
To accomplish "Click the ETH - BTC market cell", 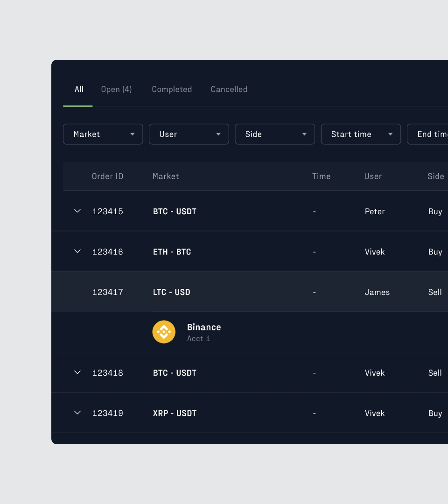I will (x=172, y=252).
